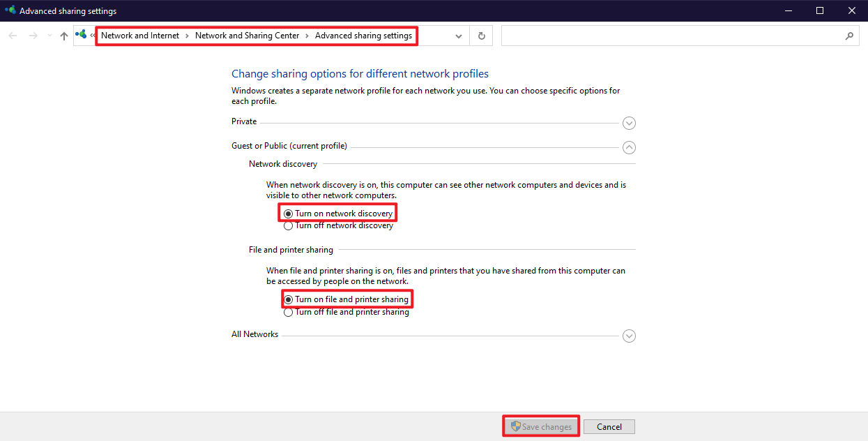
Task: Select Turn on file and printer sharing
Action: (346, 299)
